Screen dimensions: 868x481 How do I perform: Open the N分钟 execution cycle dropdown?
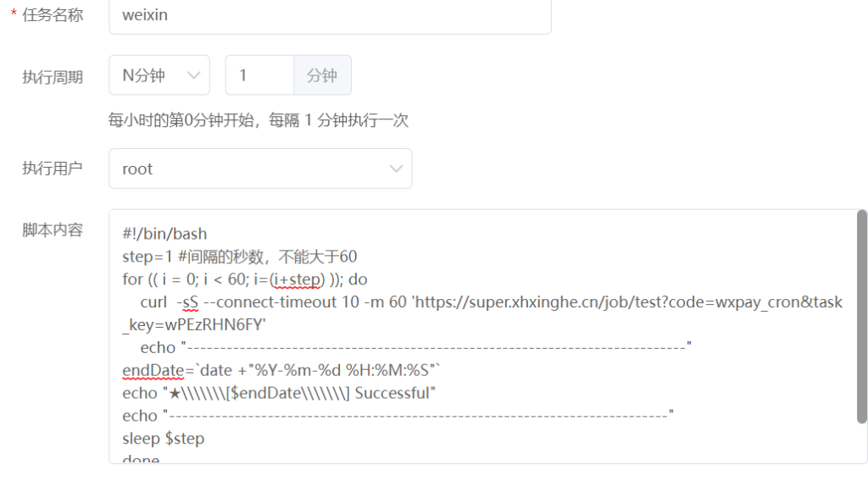pos(159,75)
